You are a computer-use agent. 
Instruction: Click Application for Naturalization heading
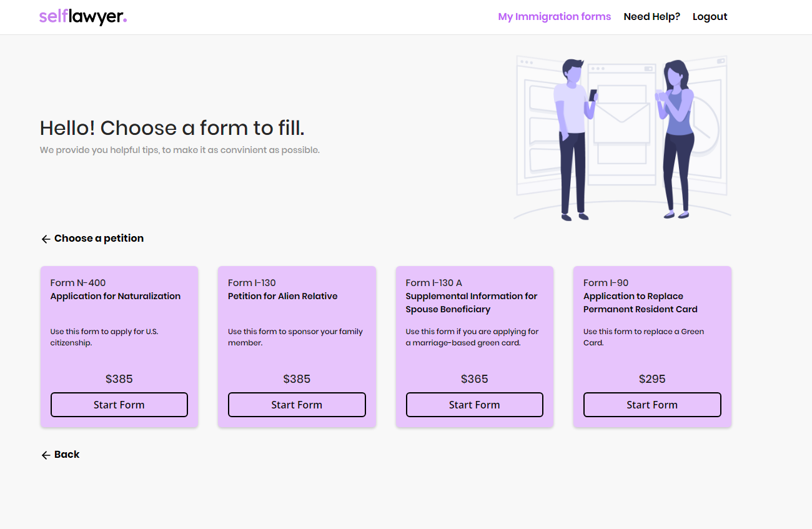[116, 296]
